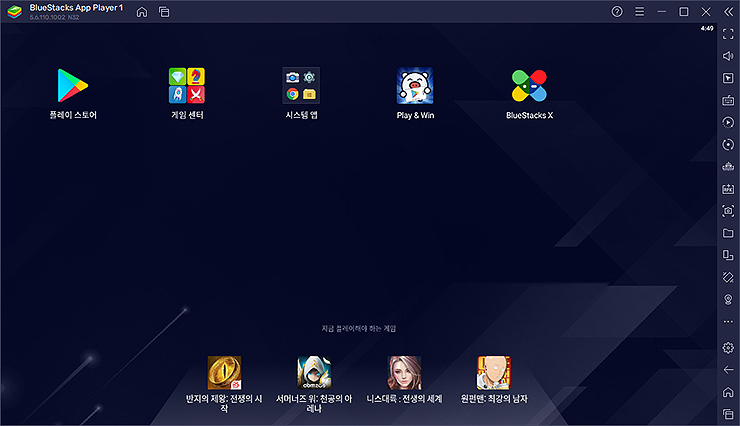Click the 4:49 clock text
Screen dimensions: 740x426
click(x=706, y=28)
